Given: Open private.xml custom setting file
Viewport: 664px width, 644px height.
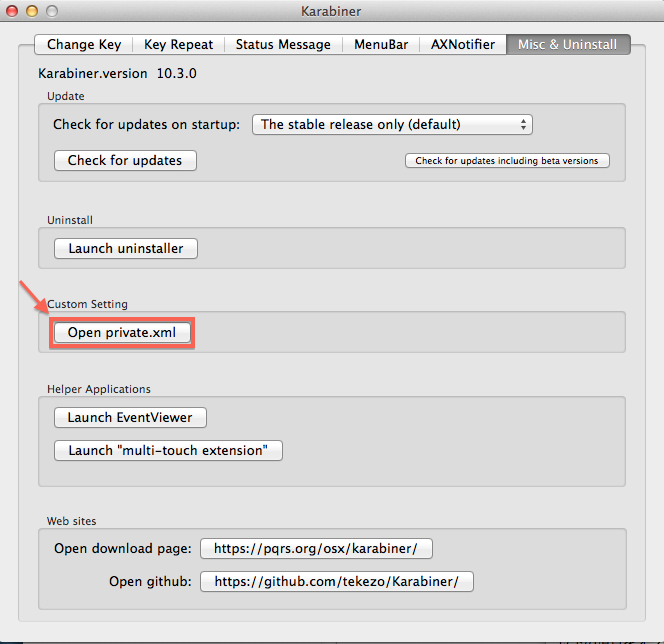Looking at the screenshot, I should coord(122,333).
